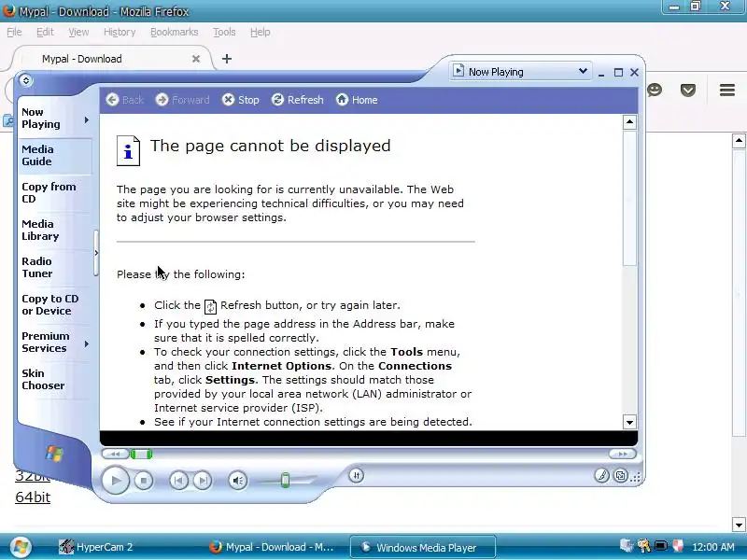Open Firefox File menu

coord(14,32)
